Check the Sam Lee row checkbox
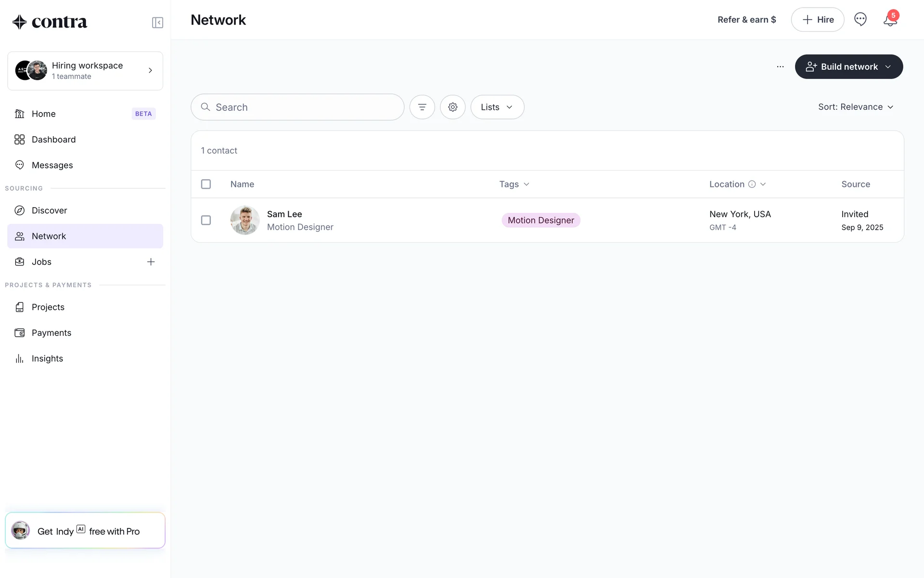 pos(206,220)
